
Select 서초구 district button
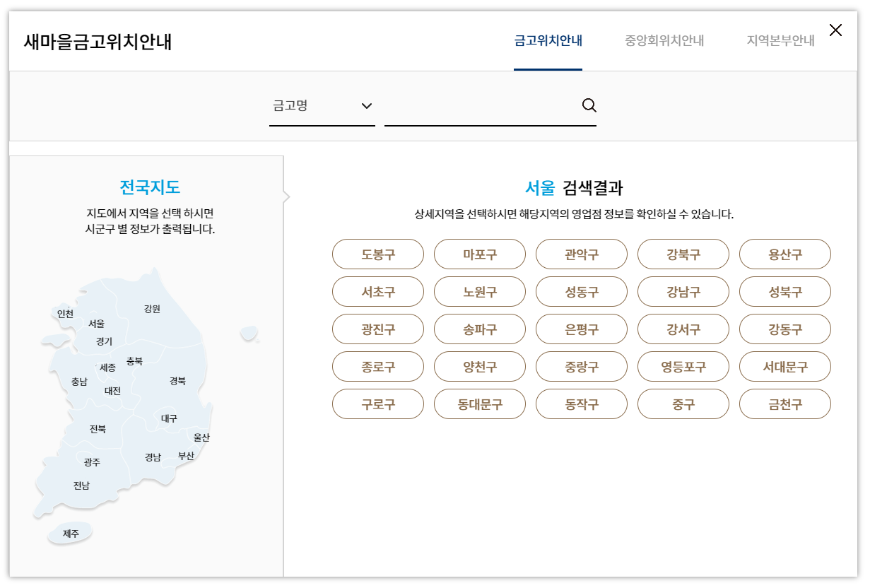click(378, 292)
